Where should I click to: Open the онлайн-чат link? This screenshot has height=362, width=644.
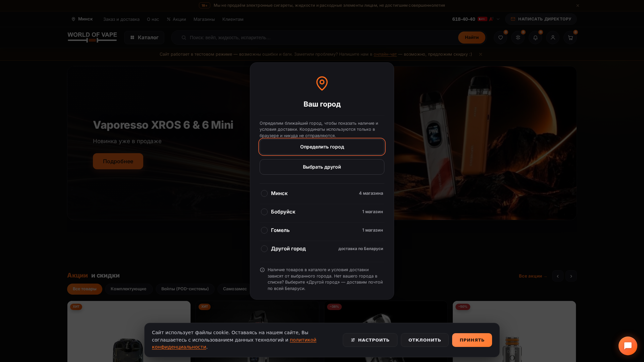tap(385, 54)
